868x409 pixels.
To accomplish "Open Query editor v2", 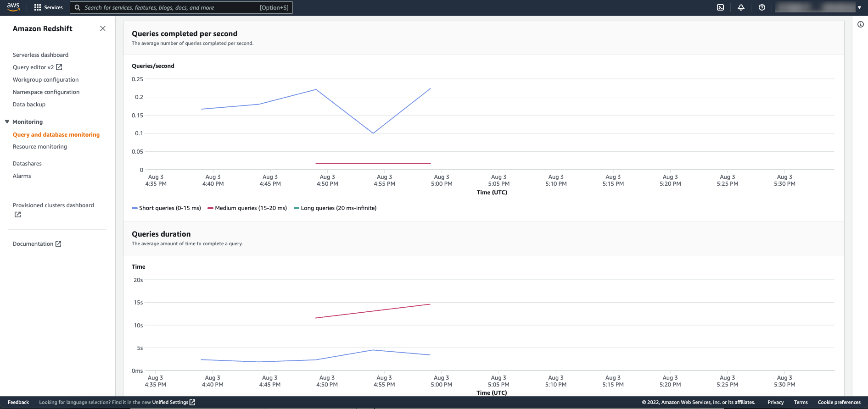I will click(33, 67).
